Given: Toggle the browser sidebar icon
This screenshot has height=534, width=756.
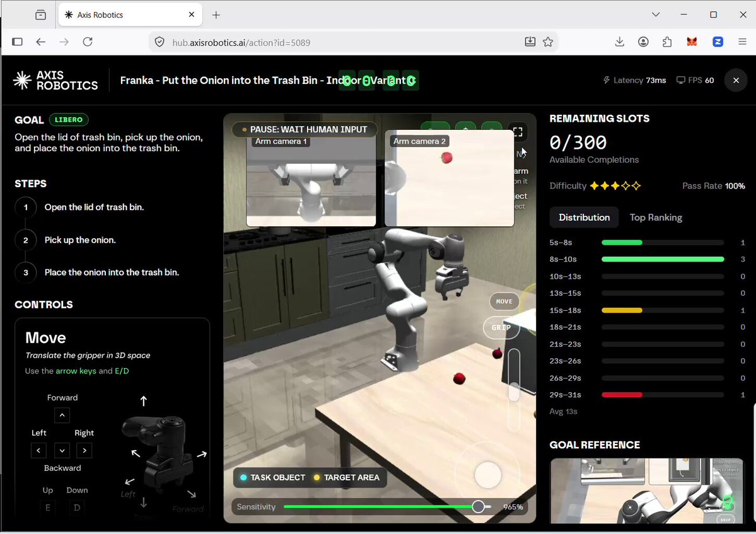Looking at the screenshot, I should click(18, 42).
